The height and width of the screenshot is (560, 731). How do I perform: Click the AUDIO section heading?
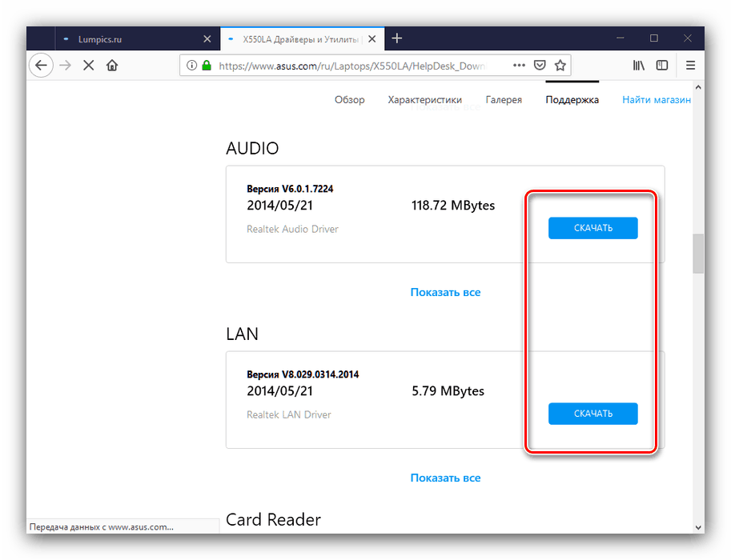(252, 148)
